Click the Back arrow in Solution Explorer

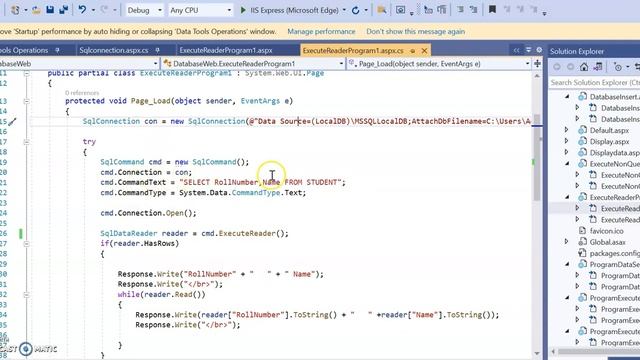557,67
